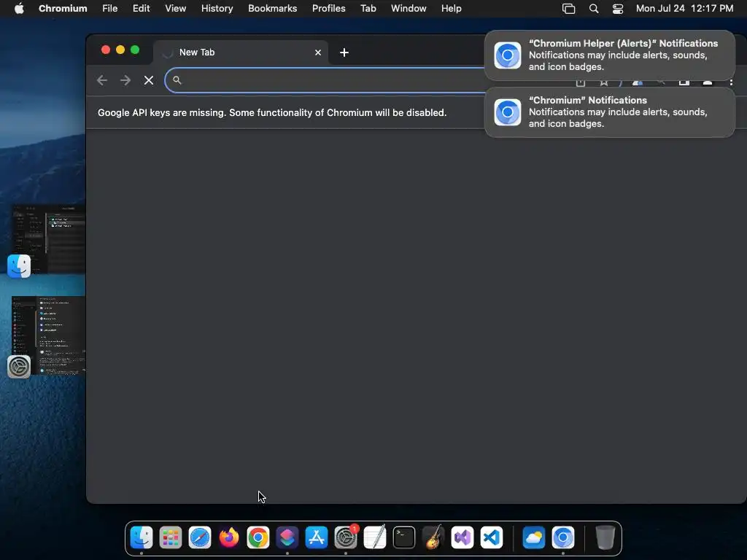Stop loading the page with X button

(x=149, y=80)
